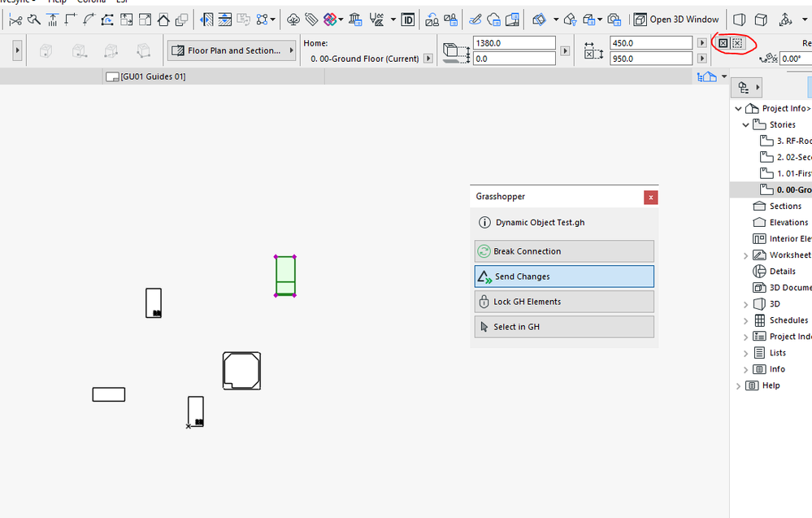812x518 pixels.
Task: Click the Release elements padlock icon
Action: (450, 20)
